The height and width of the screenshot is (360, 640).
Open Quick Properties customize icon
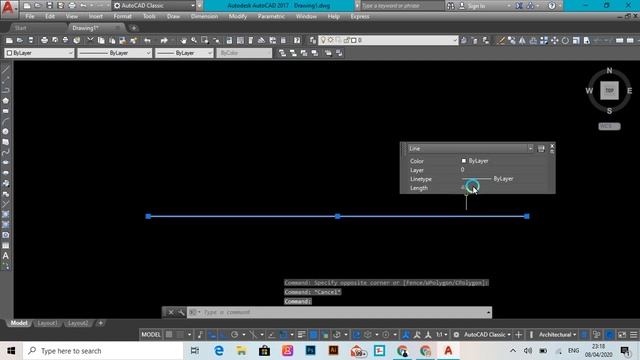point(541,149)
